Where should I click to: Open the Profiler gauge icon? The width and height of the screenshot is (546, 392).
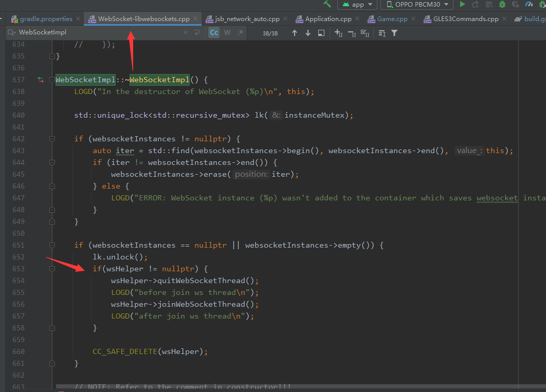[x=529, y=5]
